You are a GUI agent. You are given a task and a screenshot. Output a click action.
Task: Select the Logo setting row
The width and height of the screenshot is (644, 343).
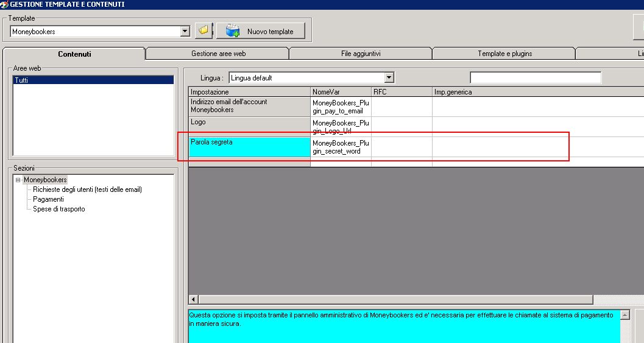tap(249, 127)
